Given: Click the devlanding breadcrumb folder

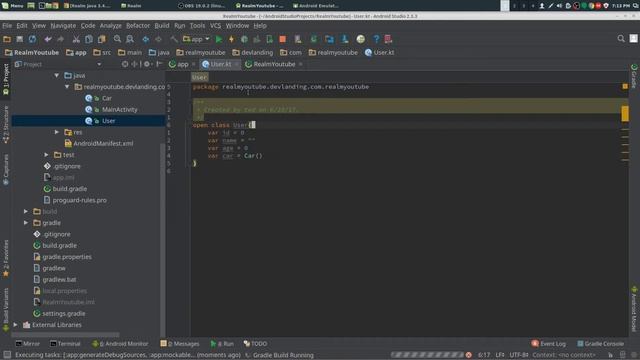Looking at the screenshot, I should 253,52.
